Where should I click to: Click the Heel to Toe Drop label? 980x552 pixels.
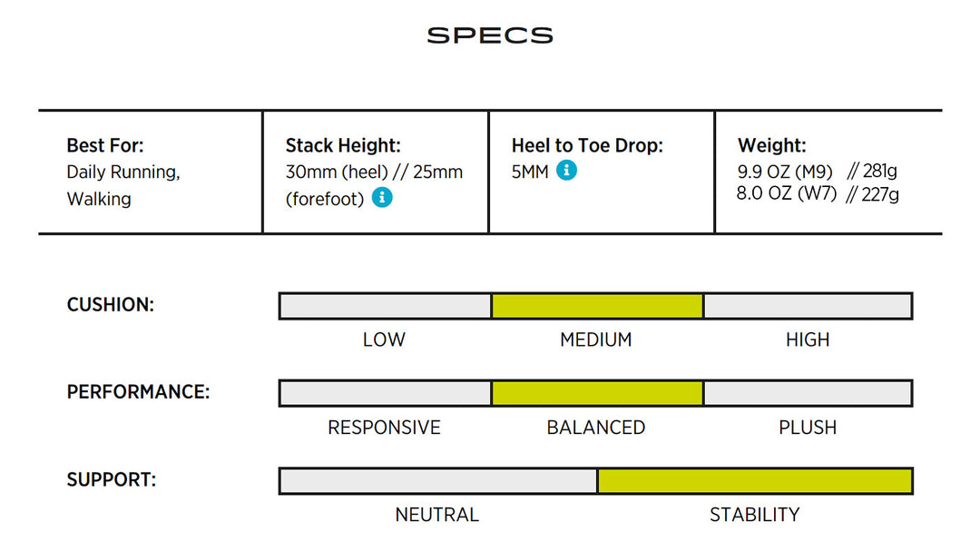[587, 145]
